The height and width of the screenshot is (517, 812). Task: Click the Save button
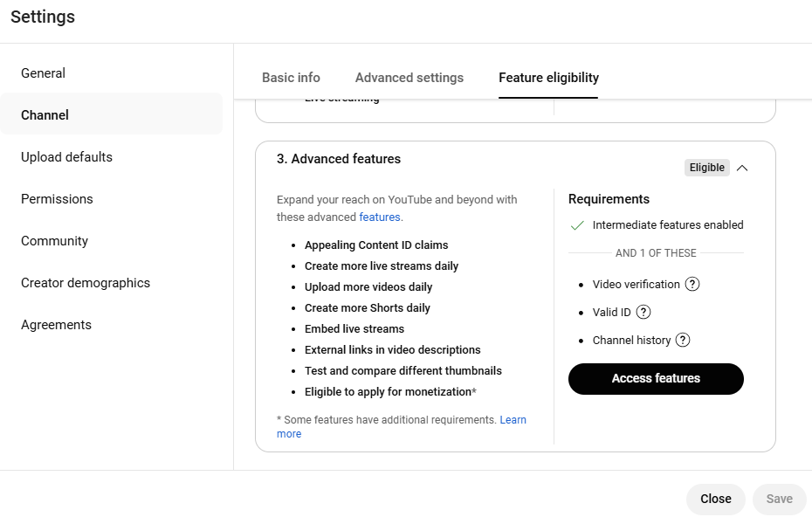(x=780, y=499)
